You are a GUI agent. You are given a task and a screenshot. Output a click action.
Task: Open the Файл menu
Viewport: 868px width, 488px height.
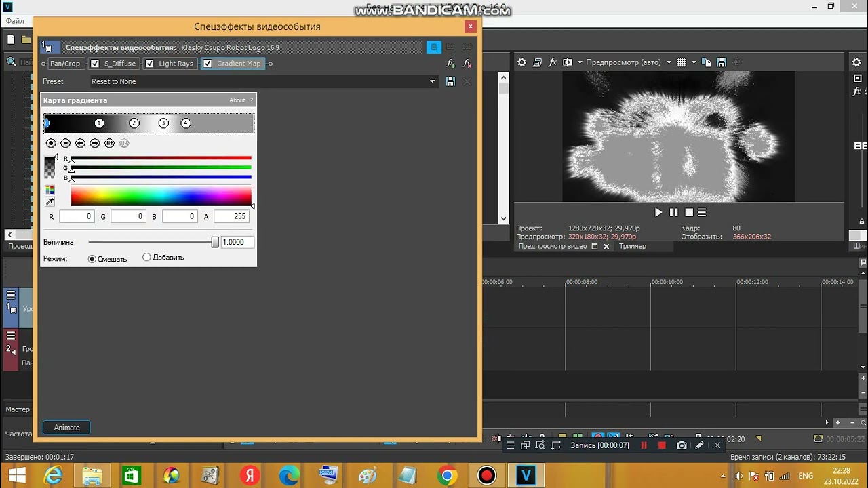pyautogui.click(x=15, y=21)
